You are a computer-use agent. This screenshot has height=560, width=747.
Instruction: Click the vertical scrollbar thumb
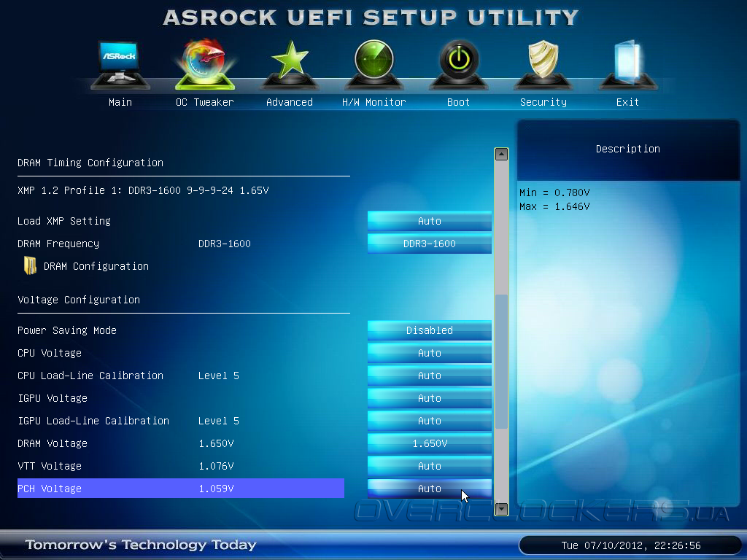point(501,362)
